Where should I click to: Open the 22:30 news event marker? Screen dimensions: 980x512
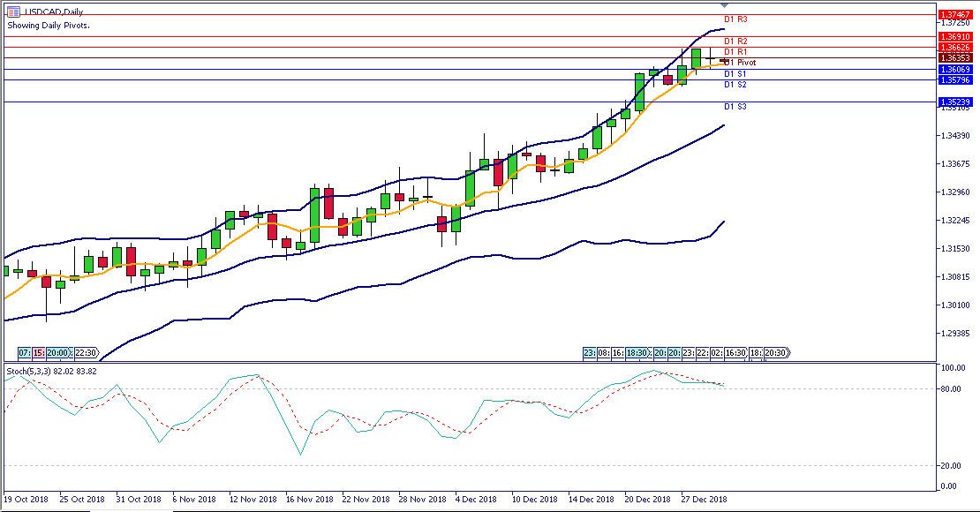coord(86,351)
